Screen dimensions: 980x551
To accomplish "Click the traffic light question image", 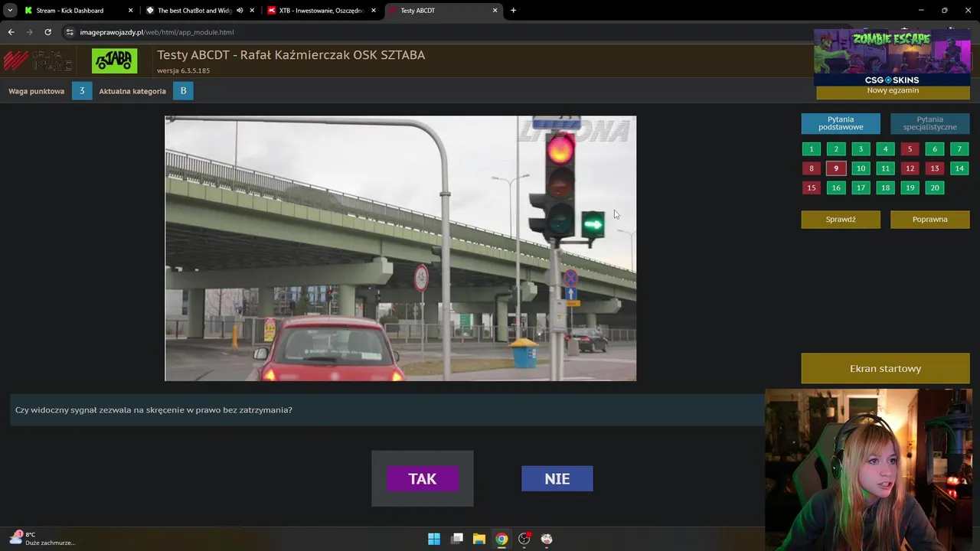I will [400, 249].
